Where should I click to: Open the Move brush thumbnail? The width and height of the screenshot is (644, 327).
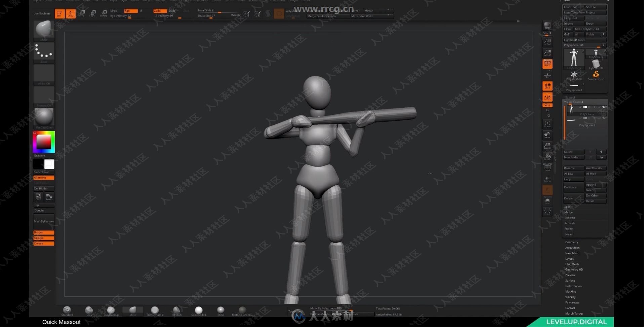tap(44, 31)
